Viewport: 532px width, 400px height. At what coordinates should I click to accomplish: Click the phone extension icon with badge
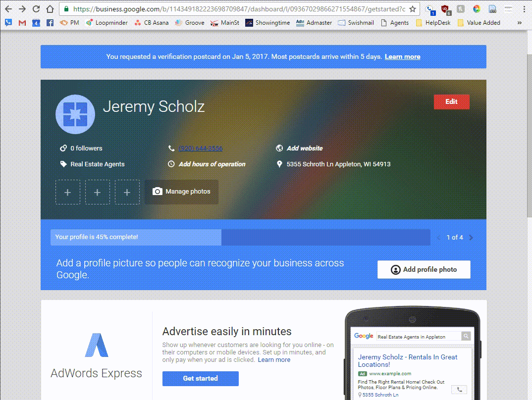pyautogui.click(x=430, y=10)
